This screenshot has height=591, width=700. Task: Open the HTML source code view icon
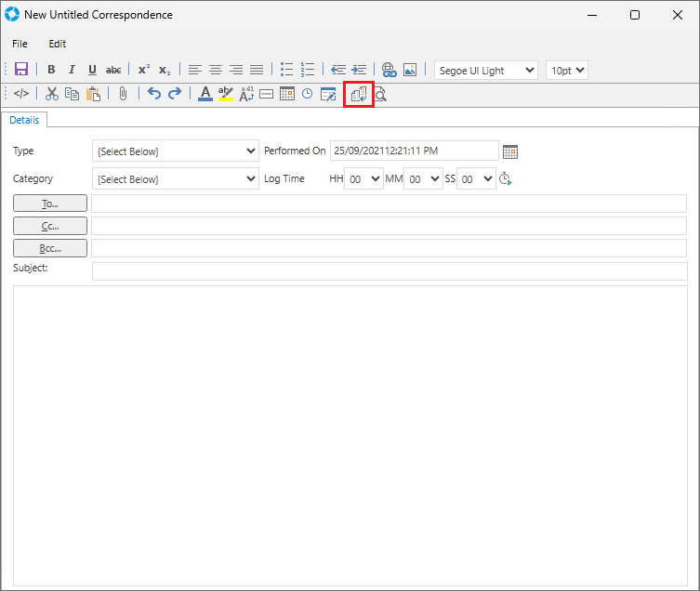tap(21, 94)
